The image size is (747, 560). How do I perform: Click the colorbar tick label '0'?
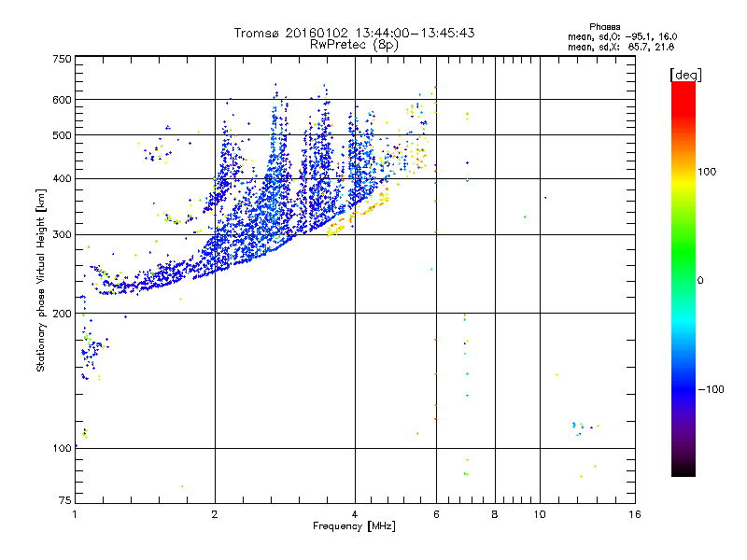tap(700, 281)
